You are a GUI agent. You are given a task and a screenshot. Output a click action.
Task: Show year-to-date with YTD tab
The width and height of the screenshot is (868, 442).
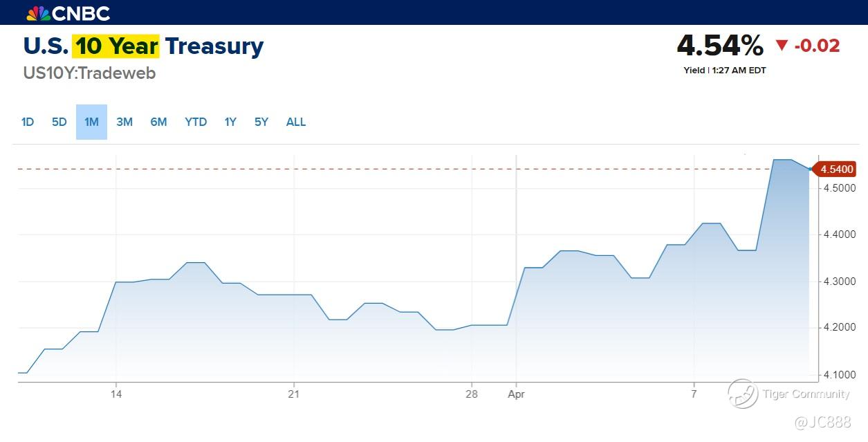pos(196,122)
